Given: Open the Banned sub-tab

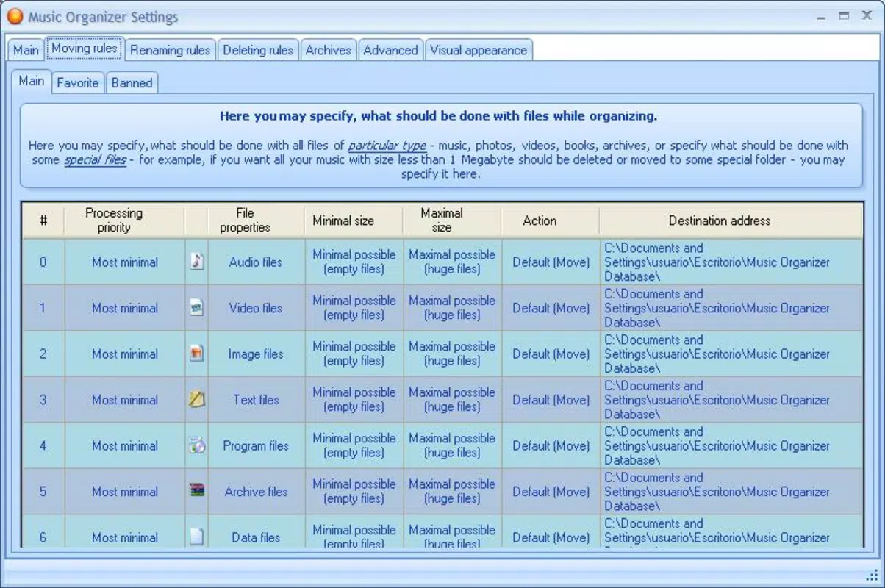Looking at the screenshot, I should (132, 82).
